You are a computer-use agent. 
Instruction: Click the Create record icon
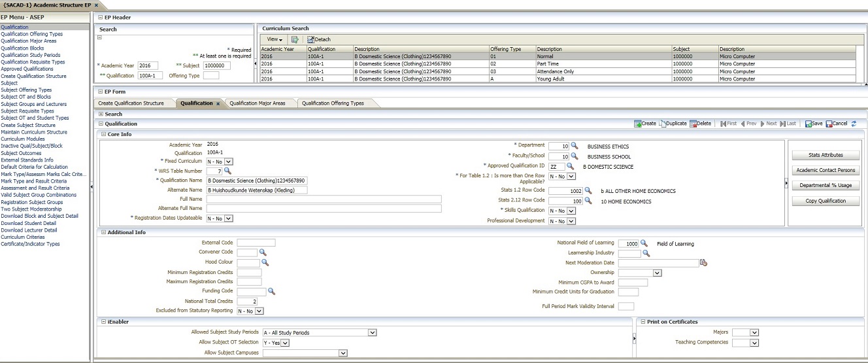point(637,124)
